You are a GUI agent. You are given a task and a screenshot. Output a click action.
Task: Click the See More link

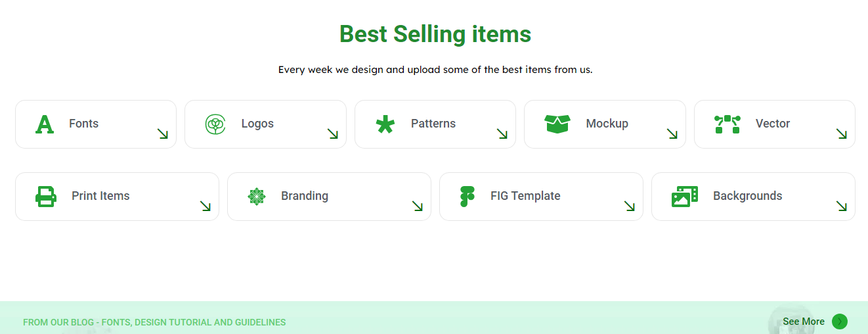(x=804, y=322)
